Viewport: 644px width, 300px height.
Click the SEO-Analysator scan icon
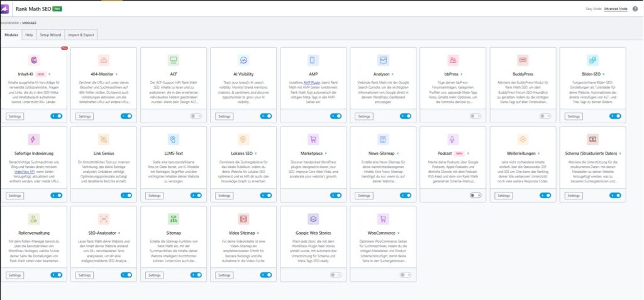click(x=104, y=219)
